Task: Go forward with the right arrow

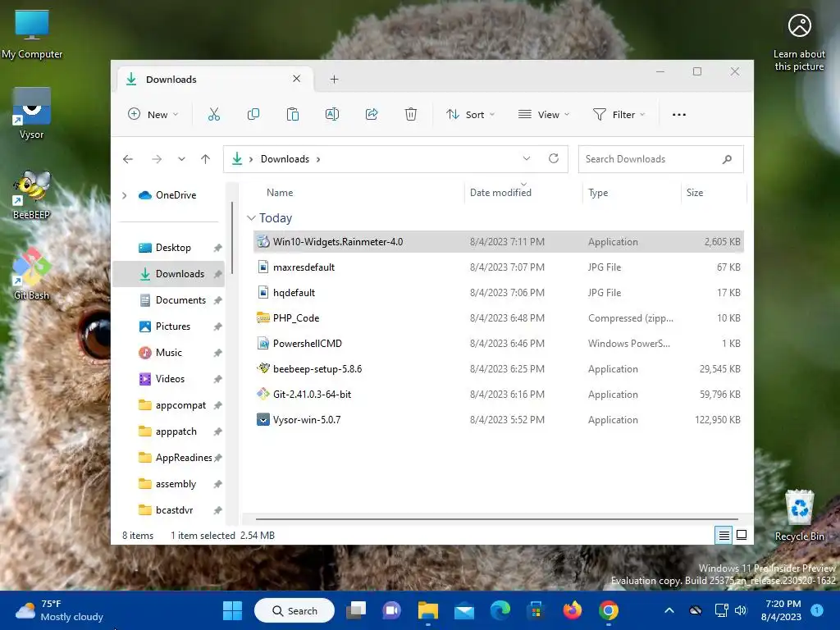Action: [157, 159]
